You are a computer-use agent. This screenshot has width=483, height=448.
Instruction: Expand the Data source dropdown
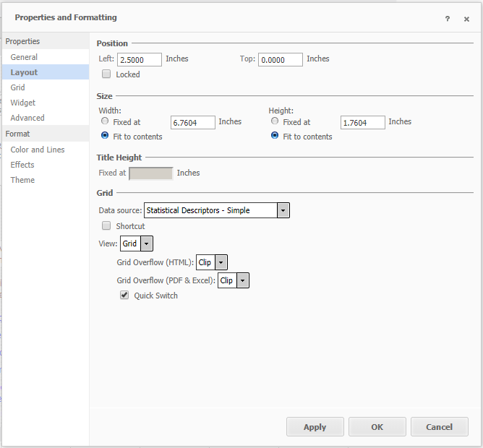(x=283, y=210)
